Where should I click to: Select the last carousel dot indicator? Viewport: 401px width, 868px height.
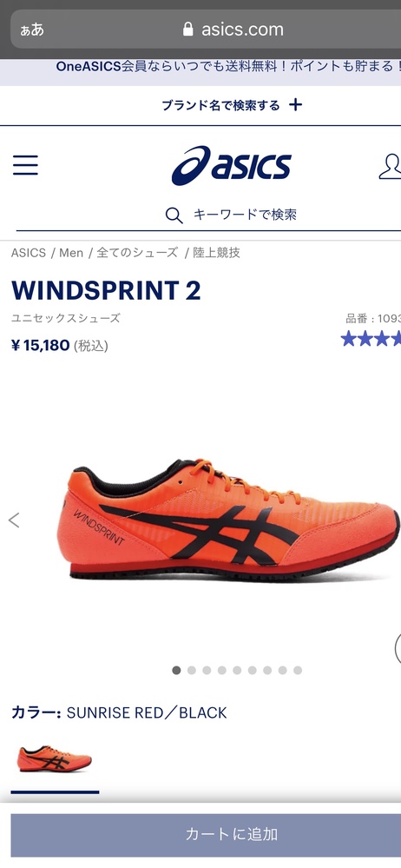(298, 671)
